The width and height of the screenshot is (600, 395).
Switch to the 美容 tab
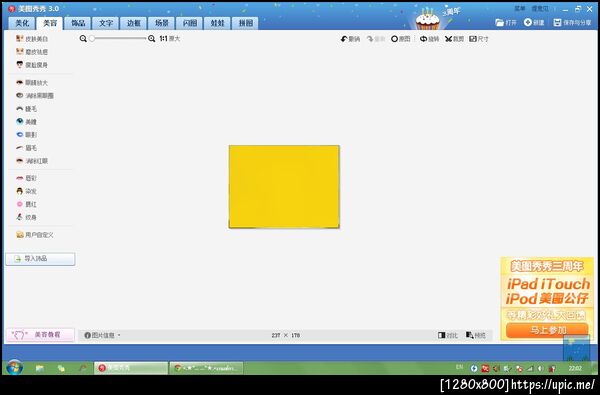(x=50, y=23)
